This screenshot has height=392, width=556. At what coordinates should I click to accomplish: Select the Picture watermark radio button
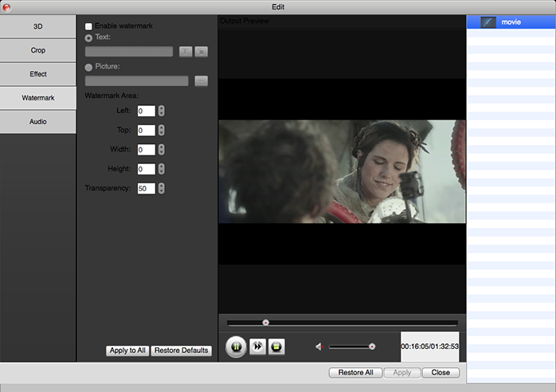88,67
